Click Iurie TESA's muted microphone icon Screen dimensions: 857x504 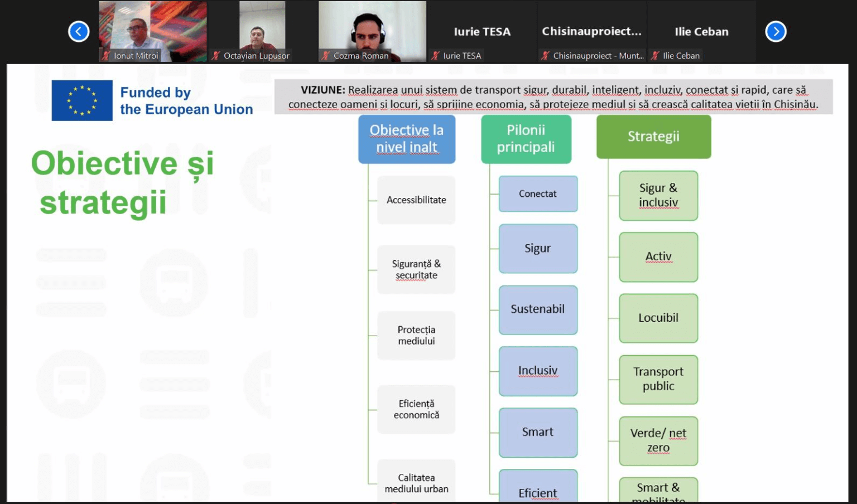pos(435,56)
